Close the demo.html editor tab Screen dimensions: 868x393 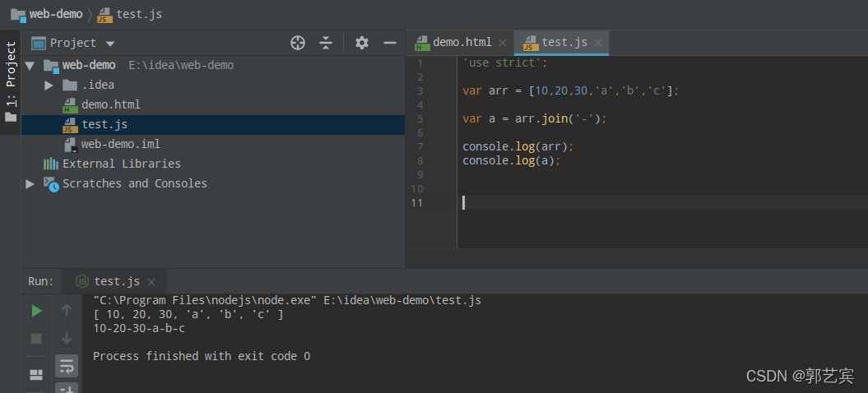[x=503, y=43]
